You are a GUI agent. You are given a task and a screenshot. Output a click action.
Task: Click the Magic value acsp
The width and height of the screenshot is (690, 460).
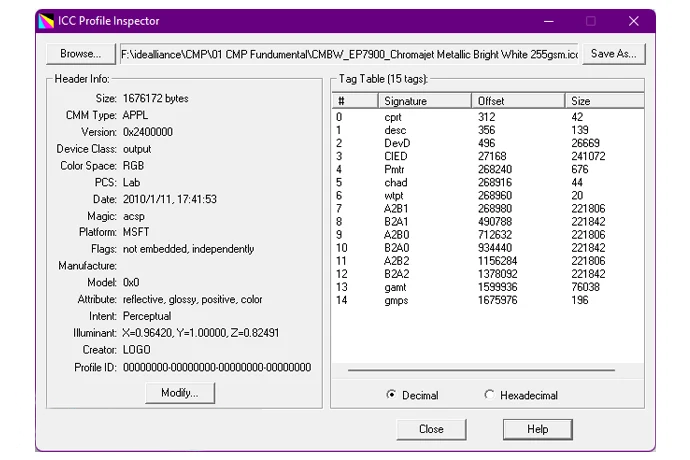[x=134, y=217]
